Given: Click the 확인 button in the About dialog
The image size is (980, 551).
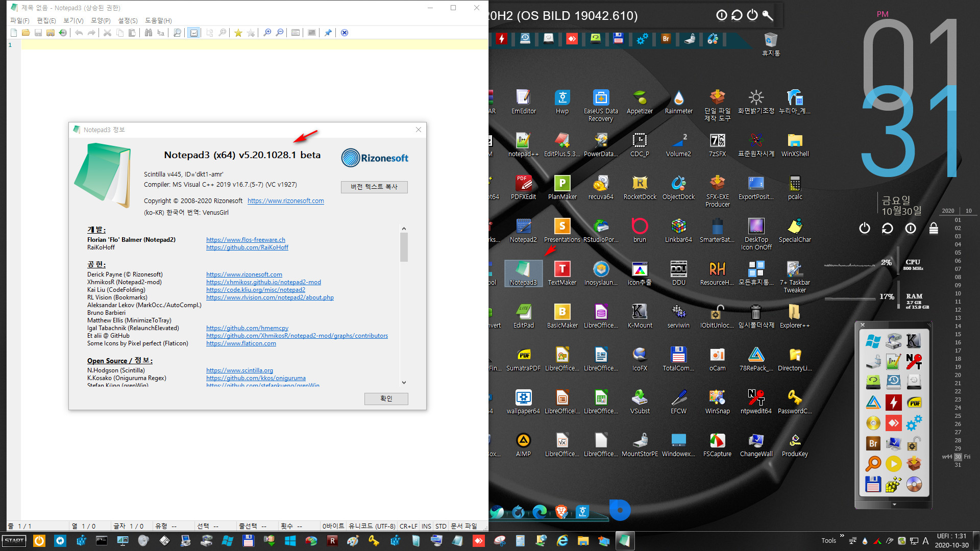Looking at the screenshot, I should click(x=386, y=398).
